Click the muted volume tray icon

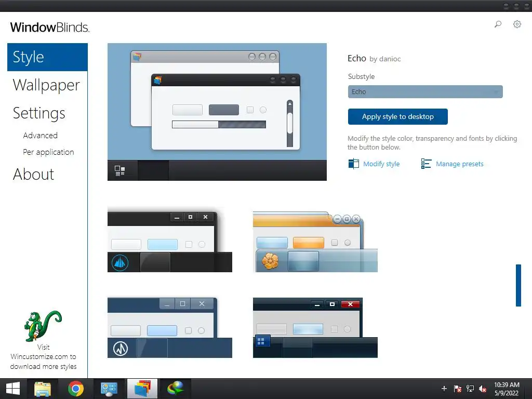tap(483, 389)
